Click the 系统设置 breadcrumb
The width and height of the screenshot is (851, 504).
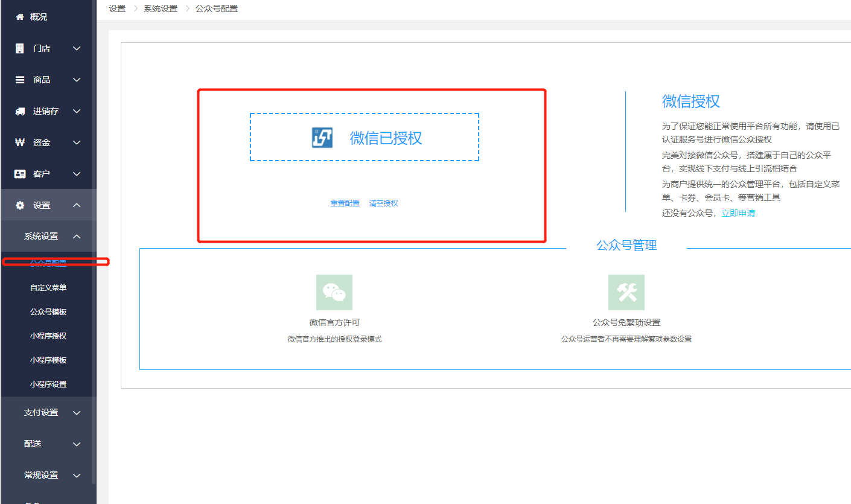tap(161, 8)
